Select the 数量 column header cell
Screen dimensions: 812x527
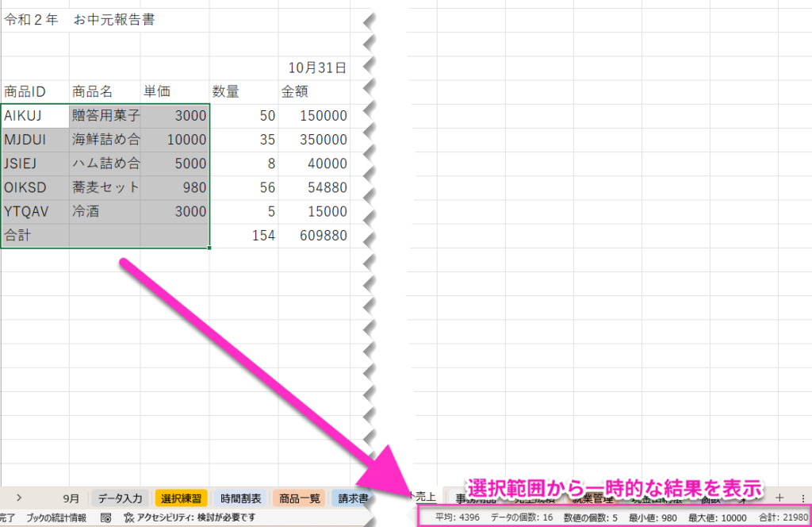244,92
